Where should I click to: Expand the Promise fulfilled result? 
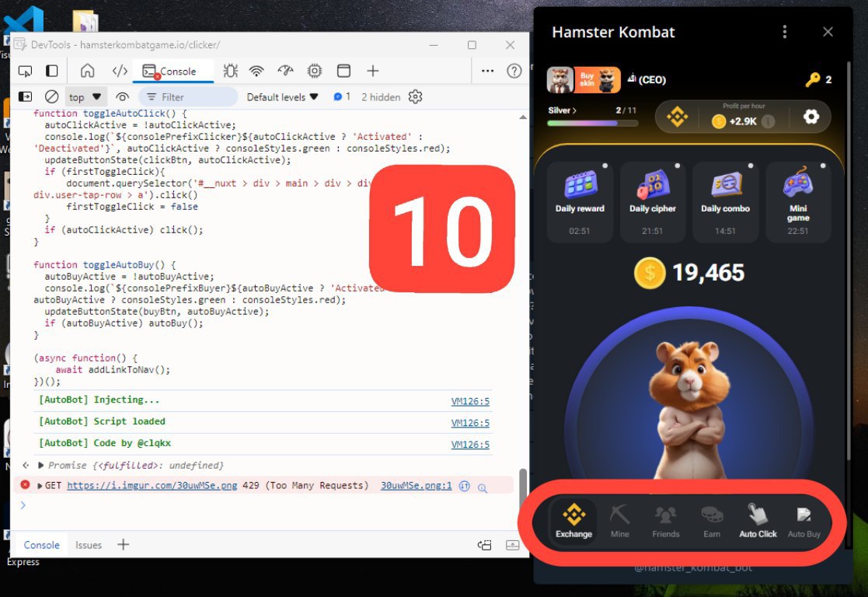click(x=40, y=465)
